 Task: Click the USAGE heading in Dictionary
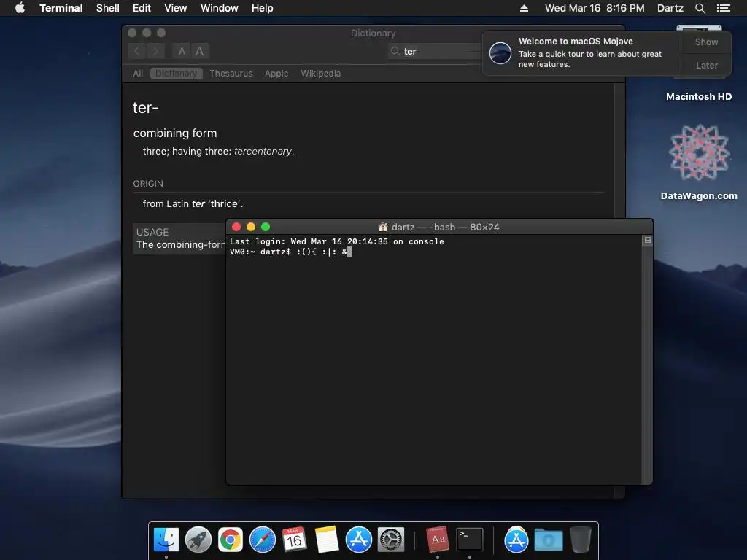[x=152, y=233]
